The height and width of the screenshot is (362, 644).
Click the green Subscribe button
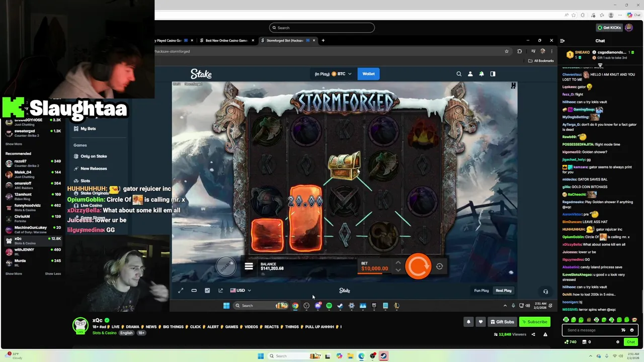534,322
